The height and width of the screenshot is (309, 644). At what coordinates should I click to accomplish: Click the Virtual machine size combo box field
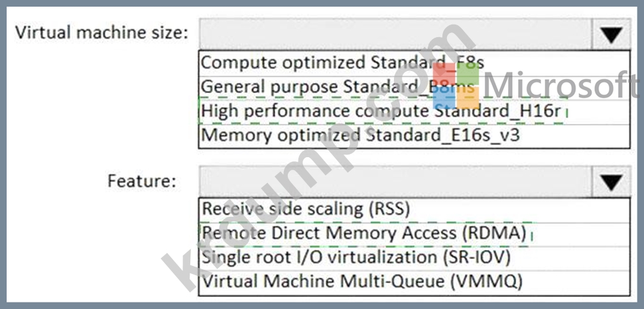pyautogui.click(x=415, y=34)
